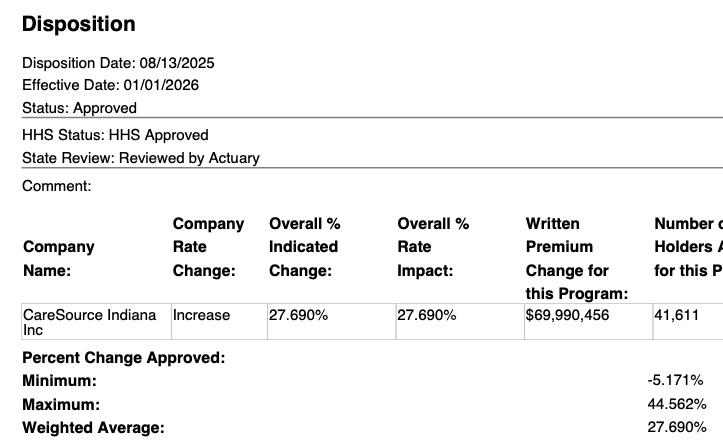Click the Written Premium Change column header
The width and height of the screenshot is (723, 446).
click(x=577, y=258)
